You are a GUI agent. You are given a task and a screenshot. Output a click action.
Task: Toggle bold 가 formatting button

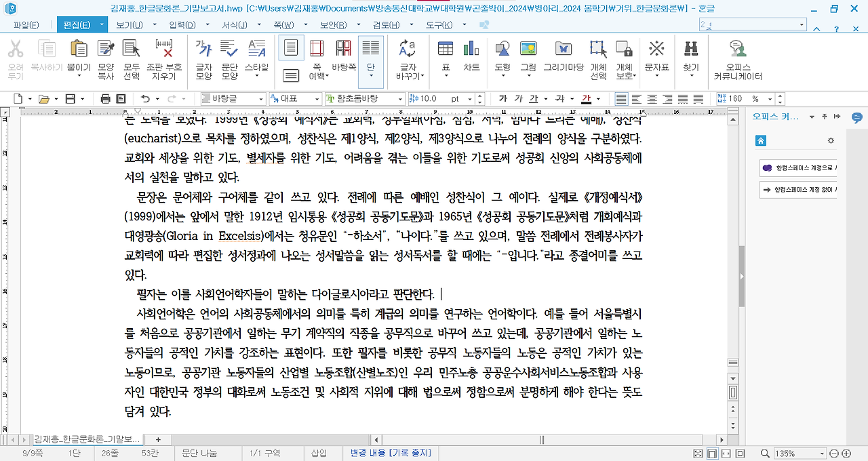[x=502, y=99]
